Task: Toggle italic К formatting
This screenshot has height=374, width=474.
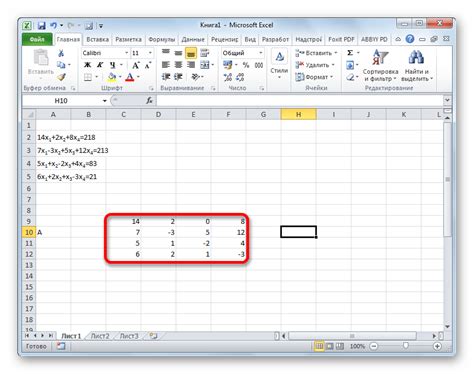Action: coord(100,65)
